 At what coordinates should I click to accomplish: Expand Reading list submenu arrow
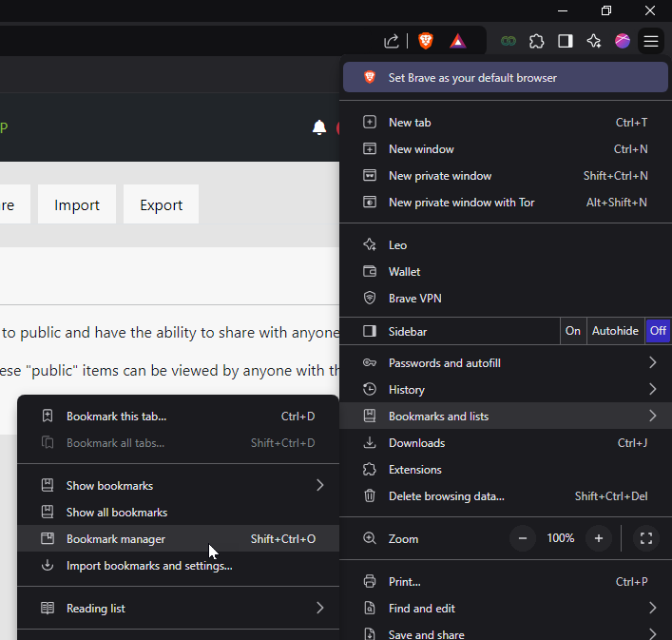pyautogui.click(x=319, y=609)
